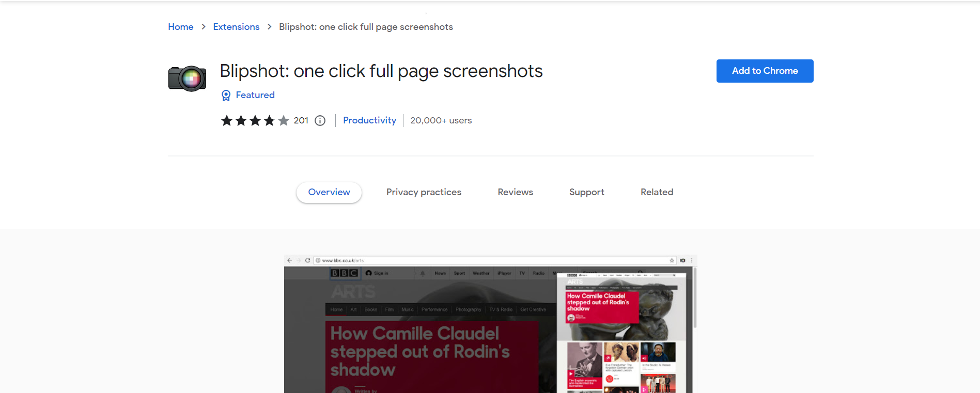Click the Blipshot camera extension icon

coord(187,78)
